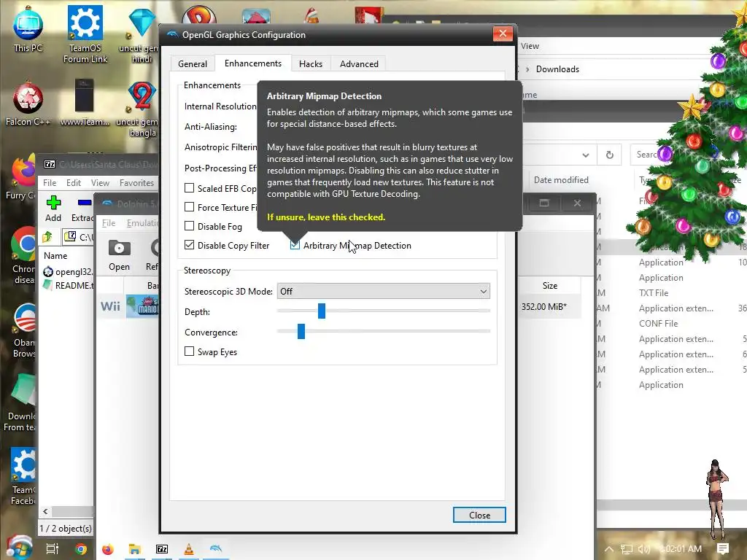The image size is (747, 560).
Task: Open Emulation menu in Dolphin window
Action: click(x=142, y=223)
